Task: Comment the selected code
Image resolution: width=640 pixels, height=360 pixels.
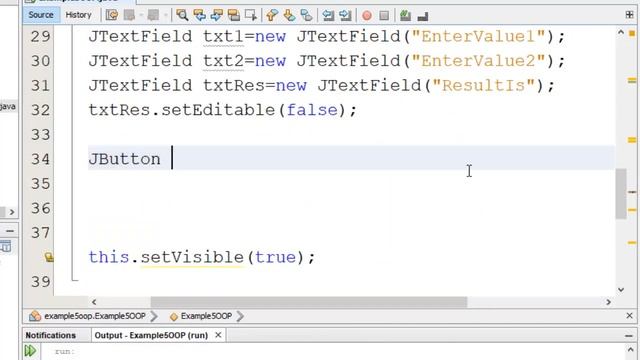Action: point(405,16)
